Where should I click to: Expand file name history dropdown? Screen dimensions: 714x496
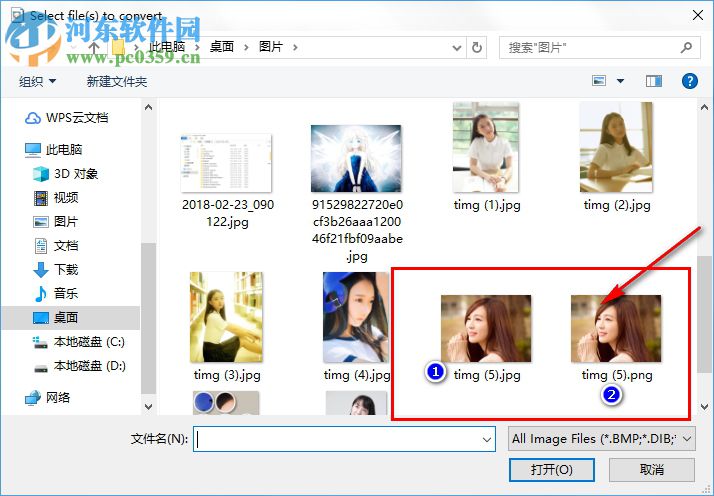487,440
